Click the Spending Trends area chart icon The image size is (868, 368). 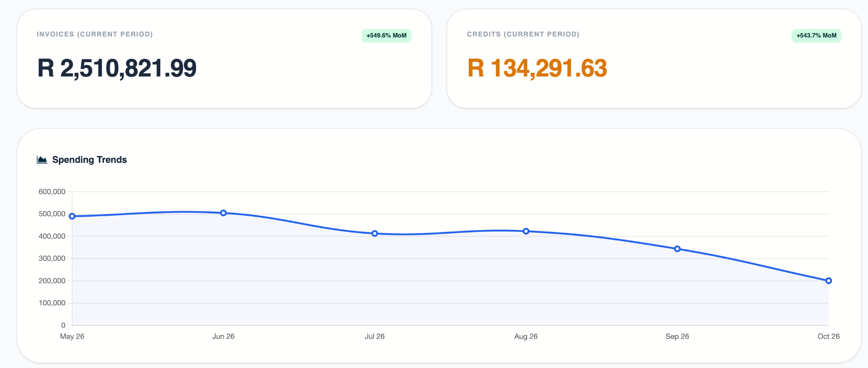[42, 160]
